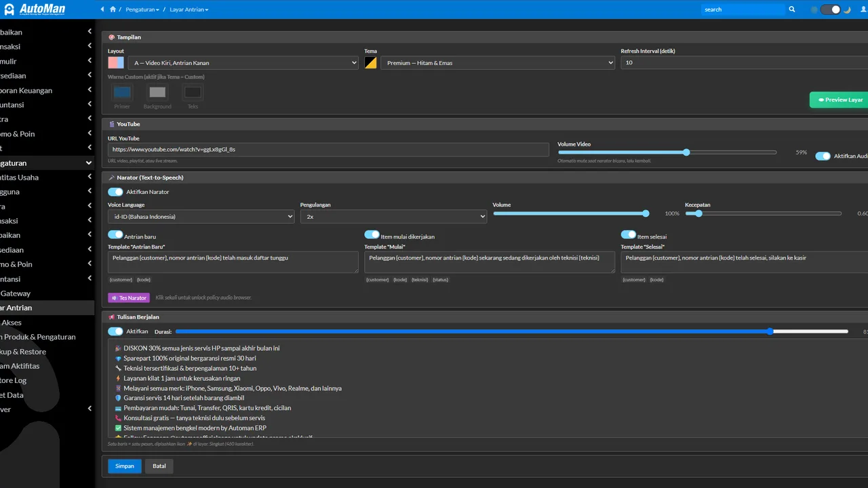
Task: Click the top bar search field
Action: point(743,9)
